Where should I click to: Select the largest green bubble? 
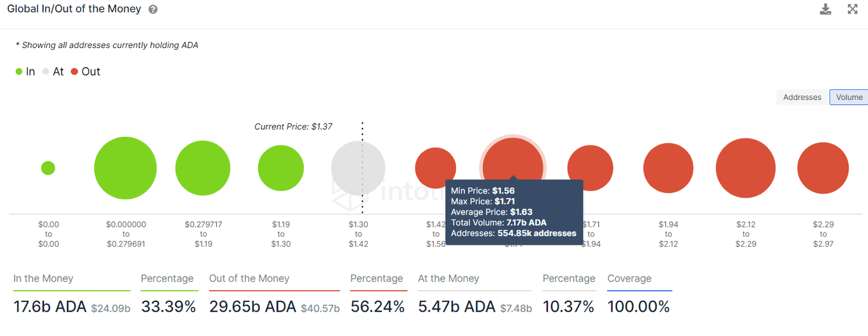pos(125,168)
